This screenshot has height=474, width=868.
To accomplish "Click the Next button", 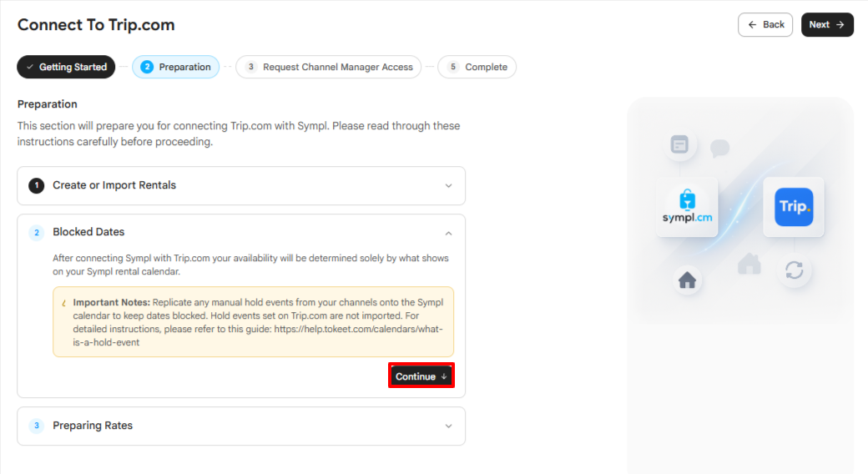I will coord(827,25).
